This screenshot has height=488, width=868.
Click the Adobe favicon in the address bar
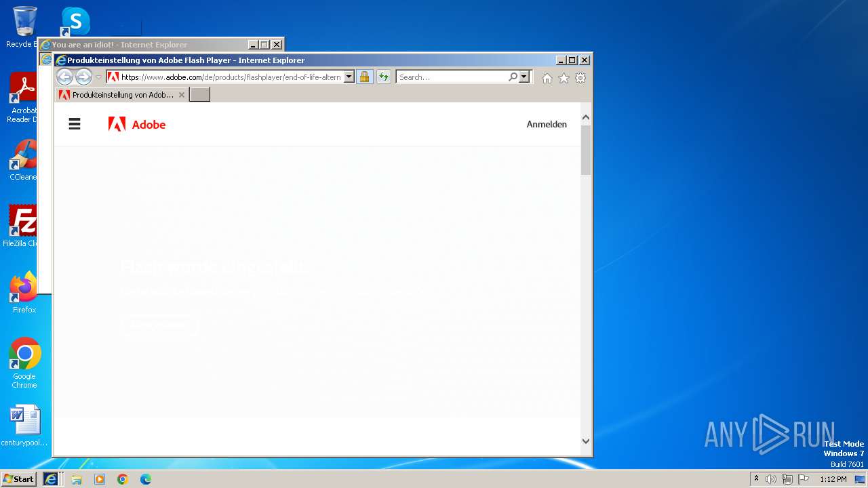(x=113, y=77)
